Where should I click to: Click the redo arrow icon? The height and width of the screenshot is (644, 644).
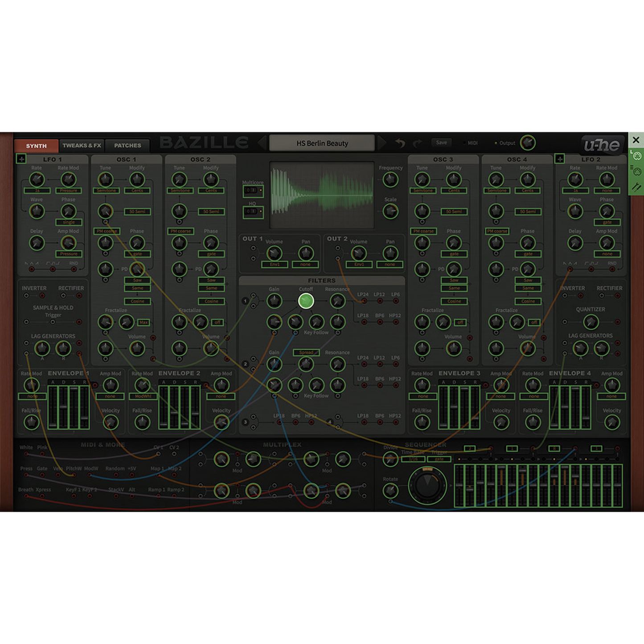point(417,143)
